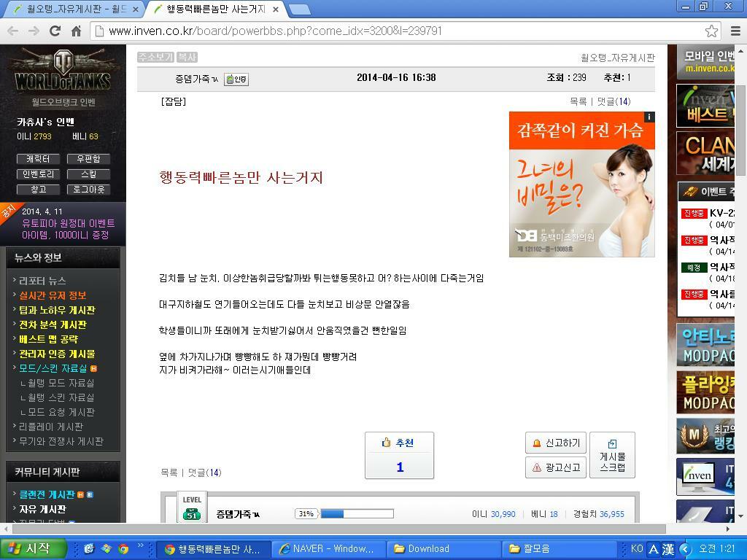The height and width of the screenshot is (560, 747).
Task: Open the 스킬 button
Action: coord(88,174)
